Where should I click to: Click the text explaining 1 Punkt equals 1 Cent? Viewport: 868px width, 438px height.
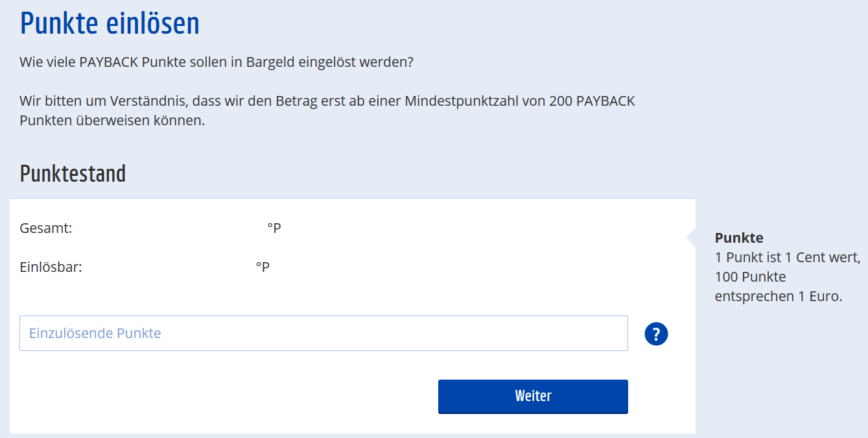pyautogui.click(x=788, y=257)
